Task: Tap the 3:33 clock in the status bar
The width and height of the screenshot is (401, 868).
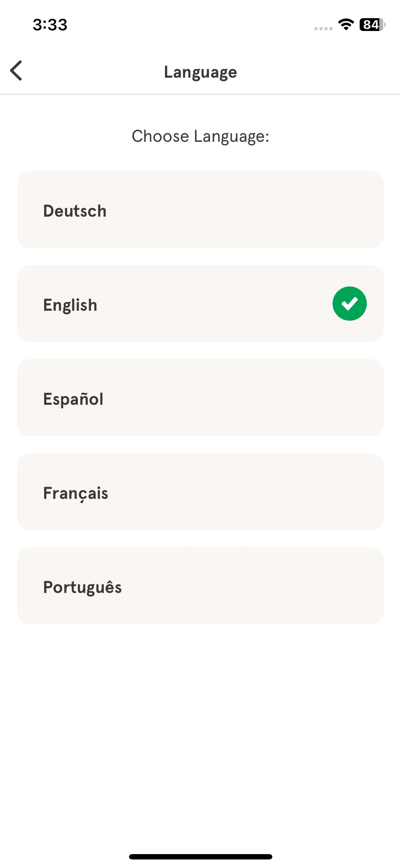Action: pos(50,25)
